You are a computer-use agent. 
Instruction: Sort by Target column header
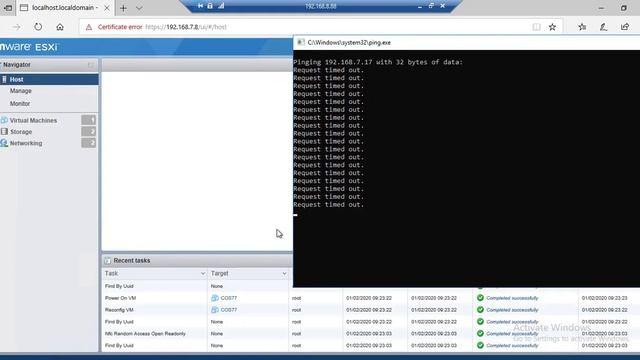coord(220,273)
